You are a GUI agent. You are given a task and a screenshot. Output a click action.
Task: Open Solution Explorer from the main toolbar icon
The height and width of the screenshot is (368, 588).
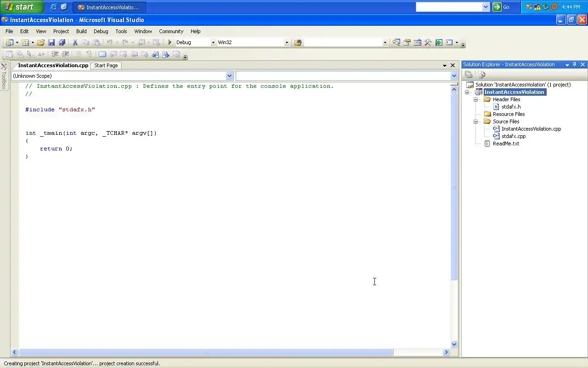[x=396, y=42]
